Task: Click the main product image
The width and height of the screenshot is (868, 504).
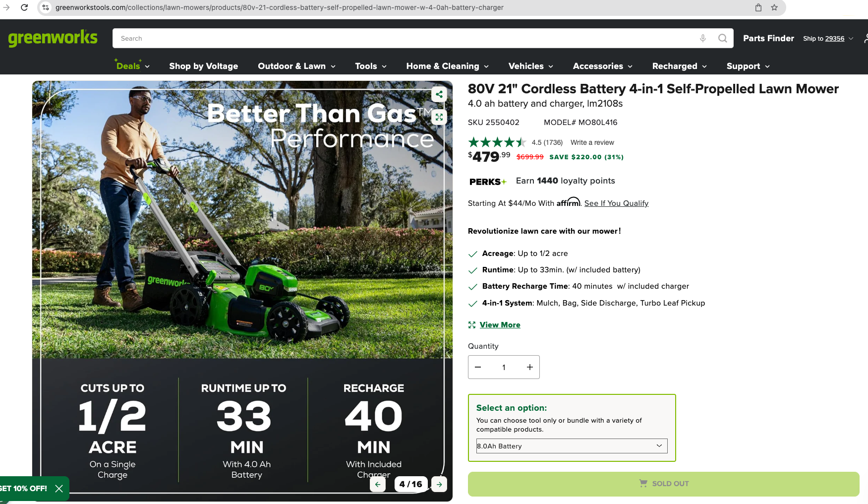Action: point(242,291)
